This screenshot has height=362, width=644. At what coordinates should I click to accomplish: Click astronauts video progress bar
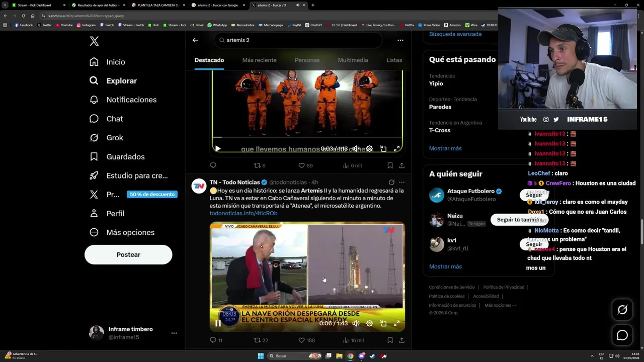(x=307, y=137)
